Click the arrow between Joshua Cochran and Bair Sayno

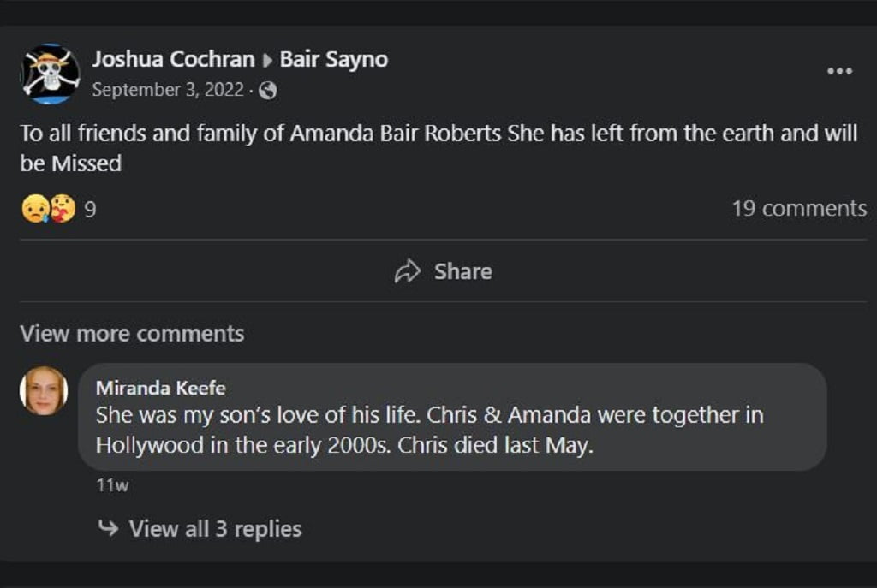267,60
